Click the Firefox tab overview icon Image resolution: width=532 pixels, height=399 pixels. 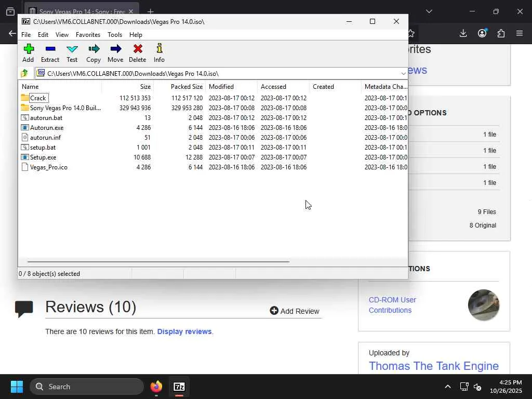[10, 11]
